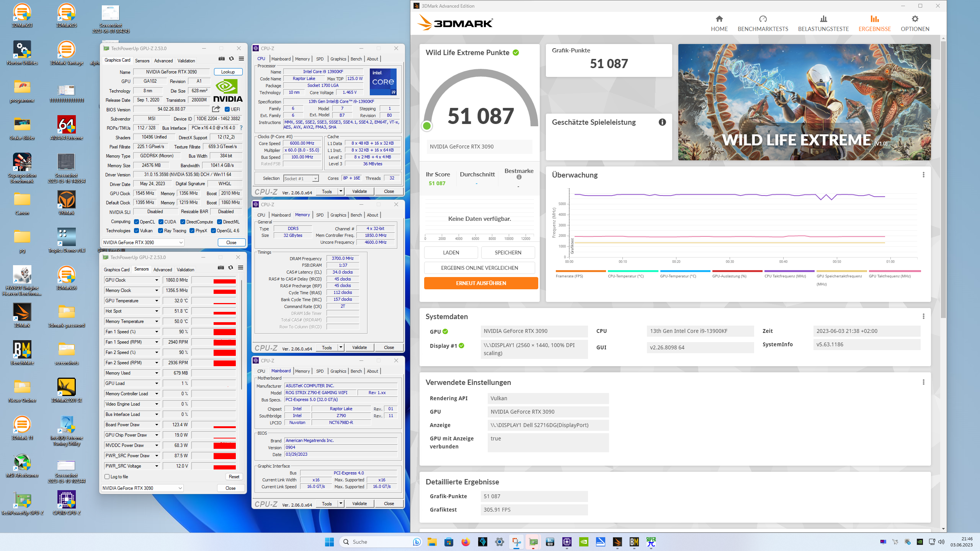Open the Socket #1 selection dropdown in CPU-Z
The image size is (980, 551).
301,179
